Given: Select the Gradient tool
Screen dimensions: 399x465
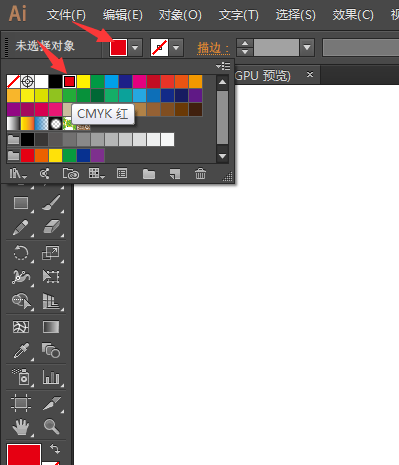Looking at the screenshot, I should (x=51, y=327).
